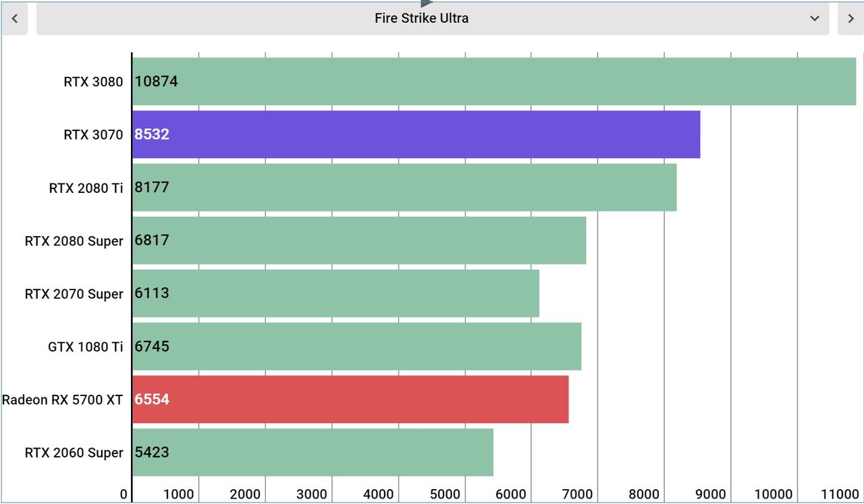Click the red Radeon RX 5700 XT bar
The height and width of the screenshot is (504, 864).
tap(350, 399)
